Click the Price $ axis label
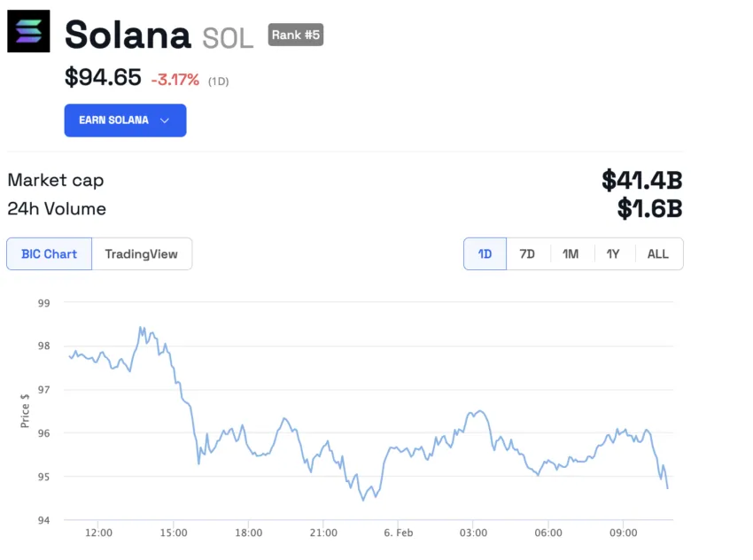 click(25, 411)
